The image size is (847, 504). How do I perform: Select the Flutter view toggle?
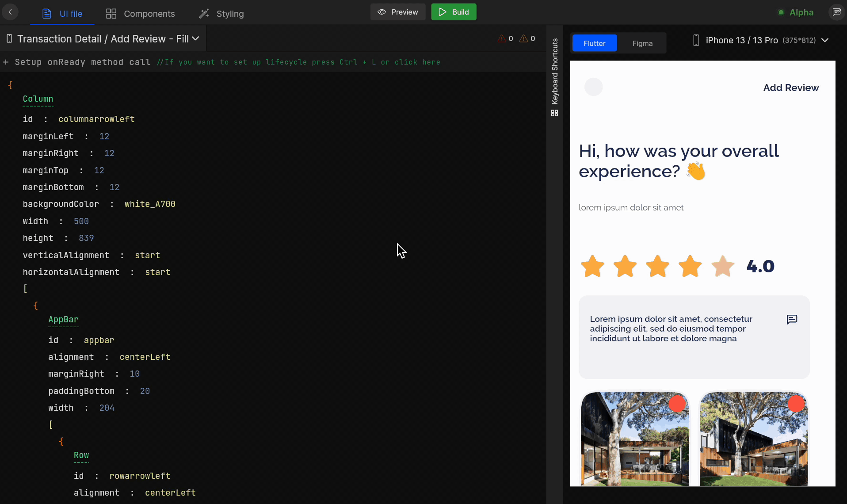(x=594, y=43)
